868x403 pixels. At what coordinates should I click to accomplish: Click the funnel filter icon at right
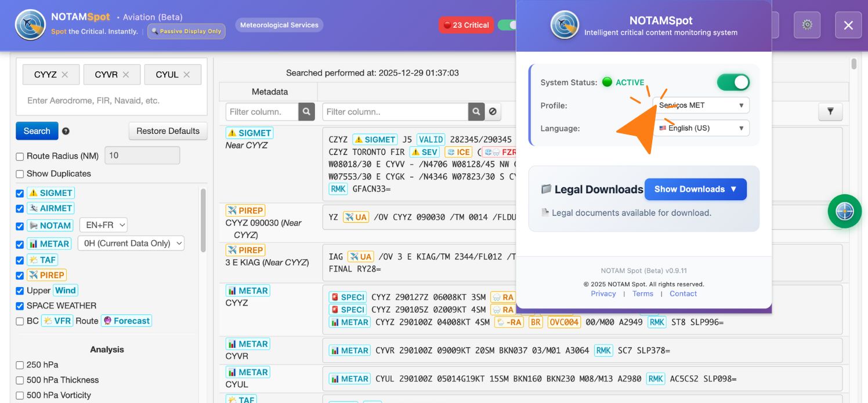(x=830, y=111)
